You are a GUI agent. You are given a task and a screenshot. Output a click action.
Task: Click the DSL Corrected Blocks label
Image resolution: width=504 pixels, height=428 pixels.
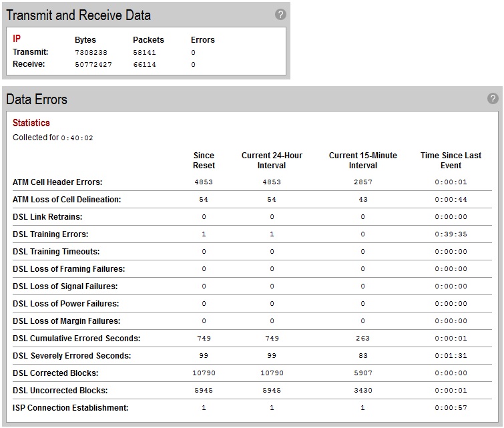(55, 373)
